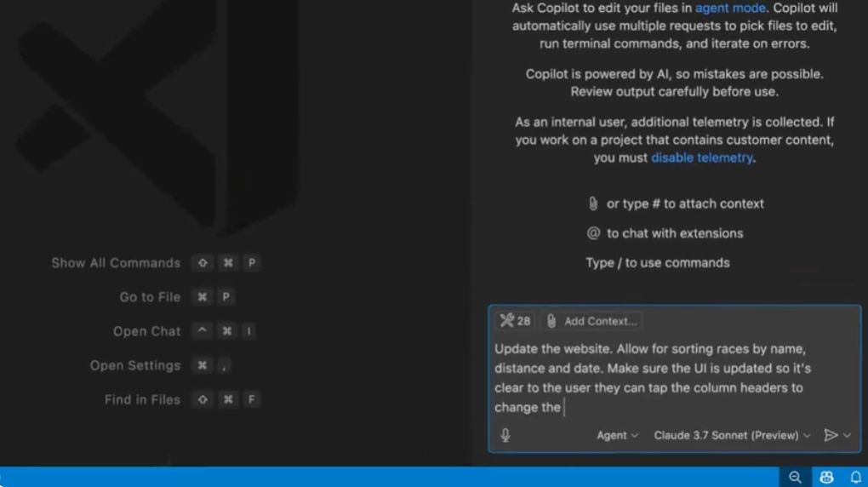Image resolution: width=868 pixels, height=487 pixels.
Task: Click the @ symbol beside extensions hint
Action: click(593, 233)
